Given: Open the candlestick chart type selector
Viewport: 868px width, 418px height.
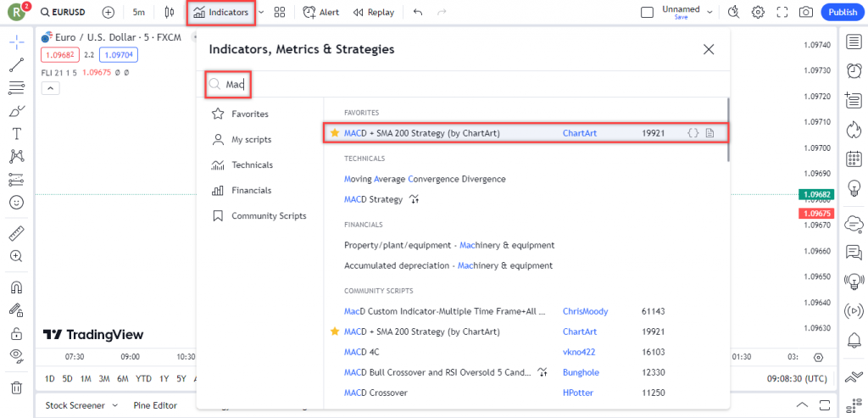Looking at the screenshot, I should point(170,12).
